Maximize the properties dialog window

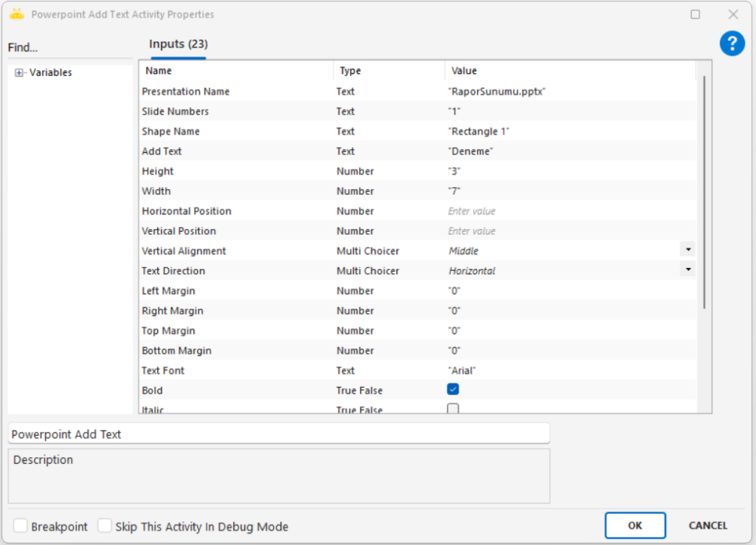[x=695, y=14]
